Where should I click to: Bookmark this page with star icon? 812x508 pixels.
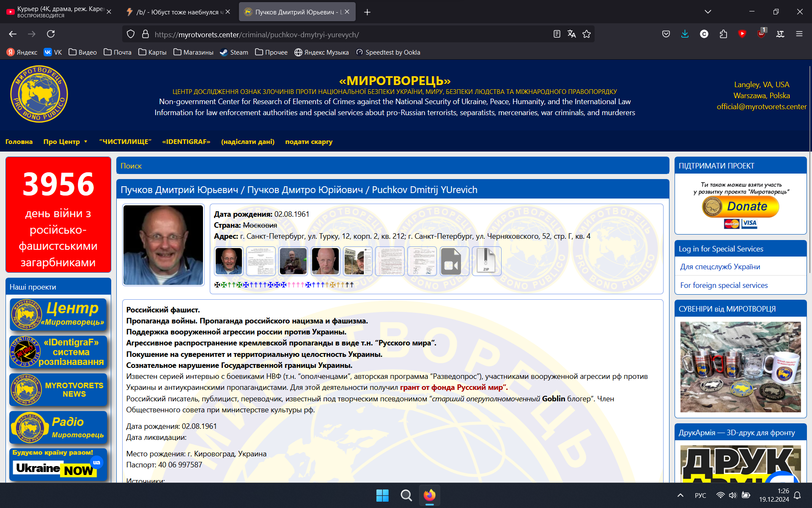tap(587, 34)
